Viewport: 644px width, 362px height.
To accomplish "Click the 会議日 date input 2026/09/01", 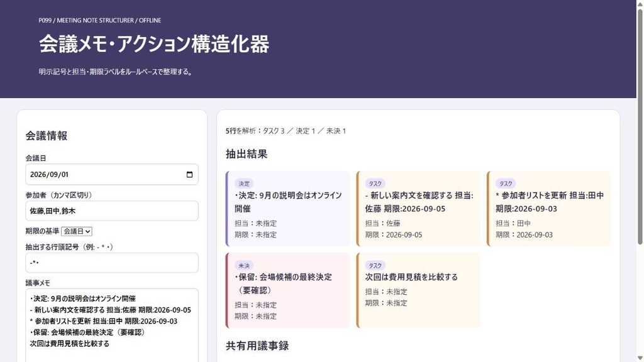I will coord(112,175).
